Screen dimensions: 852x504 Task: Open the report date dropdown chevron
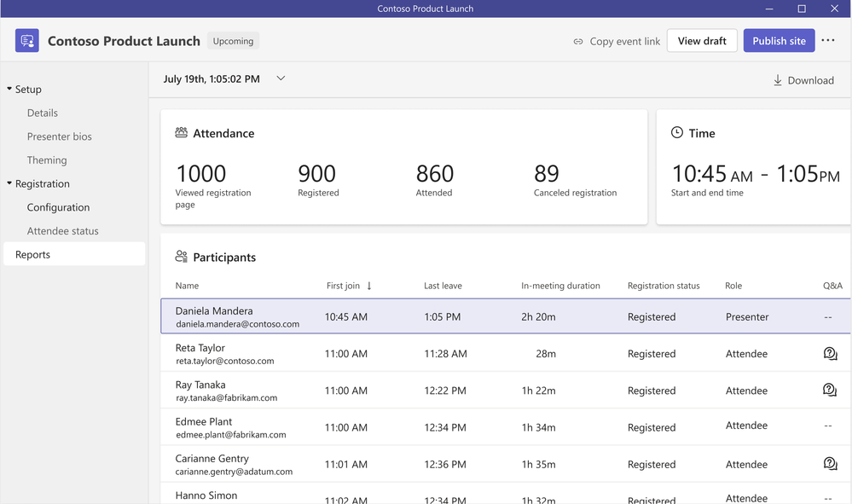281,78
